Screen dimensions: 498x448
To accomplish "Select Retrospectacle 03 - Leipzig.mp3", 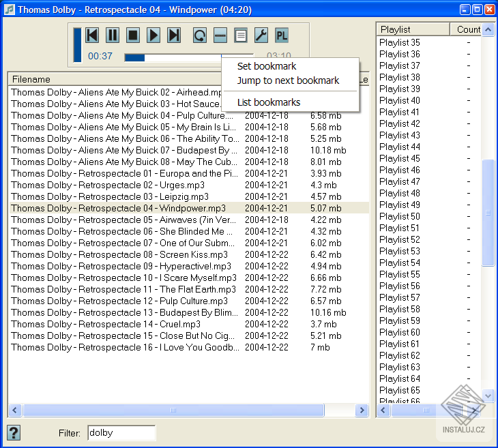I will click(189, 196).
